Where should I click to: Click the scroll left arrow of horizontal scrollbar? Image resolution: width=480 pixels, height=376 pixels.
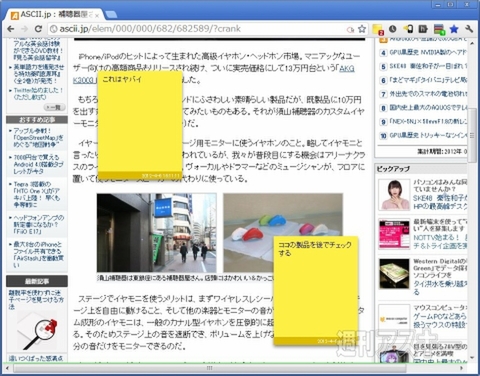tap(7, 368)
